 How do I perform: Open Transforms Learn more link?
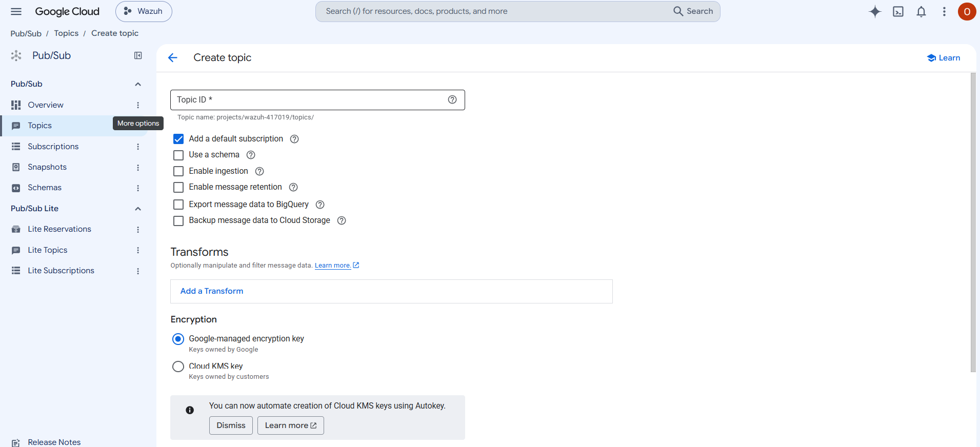coord(337,266)
